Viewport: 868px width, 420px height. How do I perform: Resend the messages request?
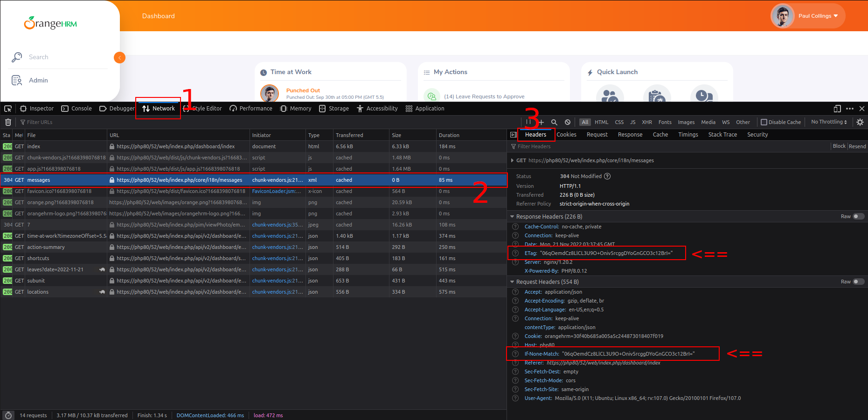pyautogui.click(x=858, y=146)
